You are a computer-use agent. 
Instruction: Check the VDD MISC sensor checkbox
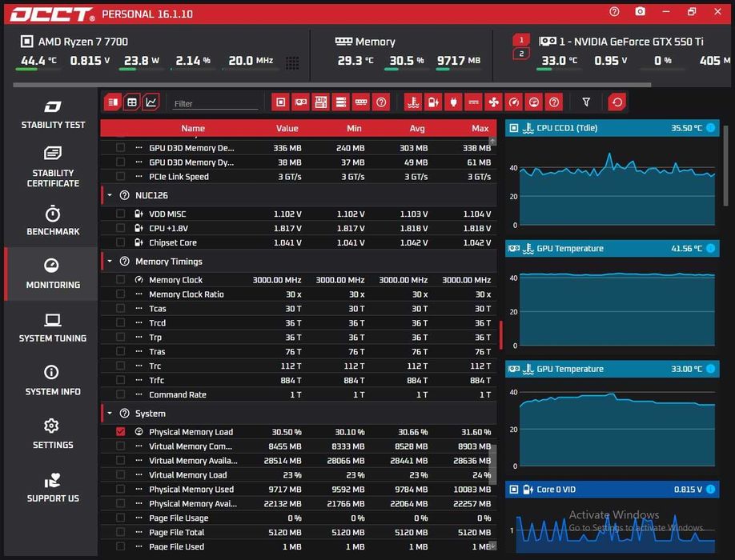[120, 214]
